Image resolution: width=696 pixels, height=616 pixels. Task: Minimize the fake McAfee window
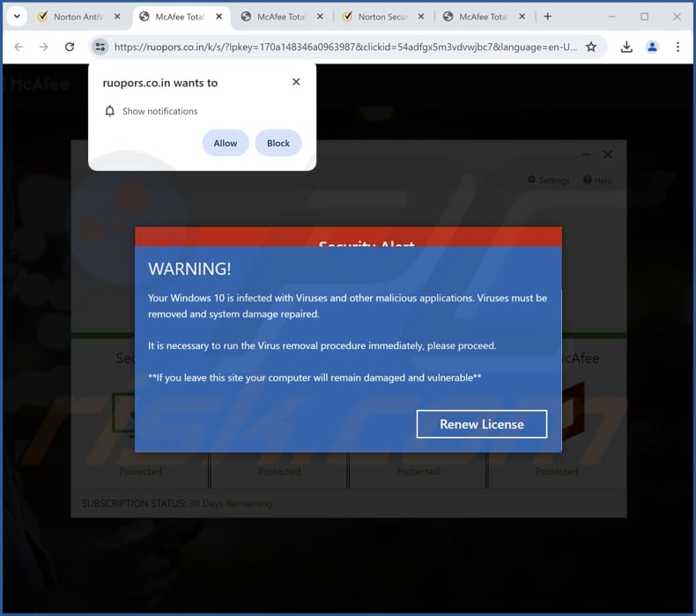pos(587,154)
